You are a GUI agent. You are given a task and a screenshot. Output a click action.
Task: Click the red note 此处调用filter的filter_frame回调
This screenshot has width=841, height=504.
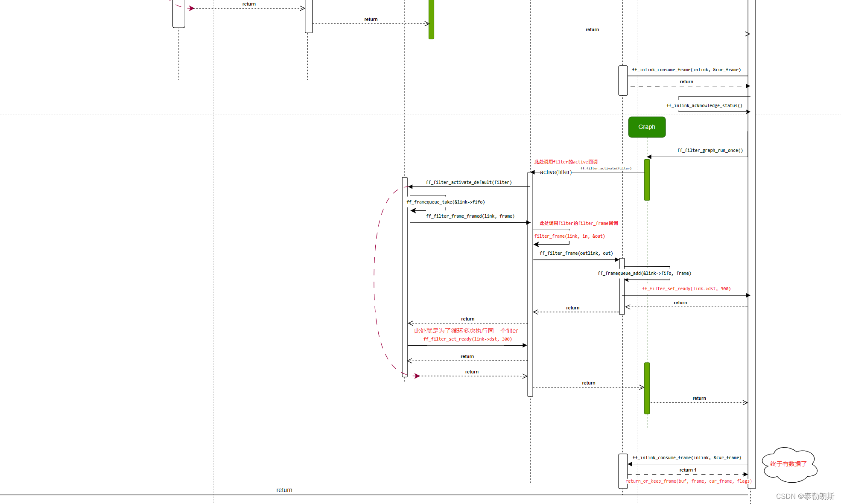(578, 224)
